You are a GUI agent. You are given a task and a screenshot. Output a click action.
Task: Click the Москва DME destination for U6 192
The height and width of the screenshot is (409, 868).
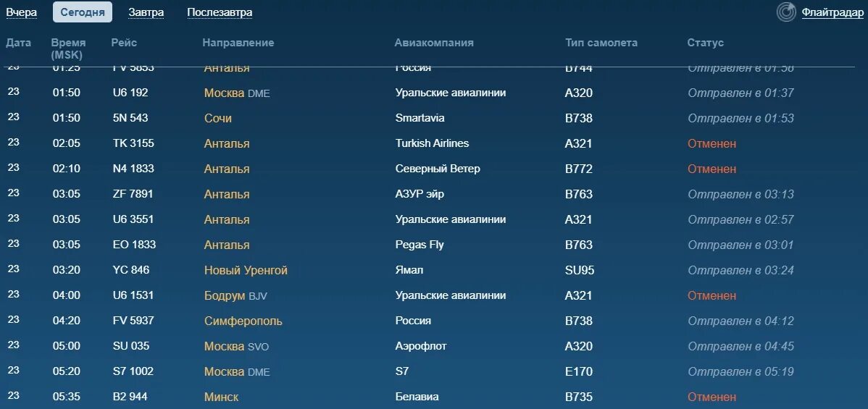click(x=237, y=93)
